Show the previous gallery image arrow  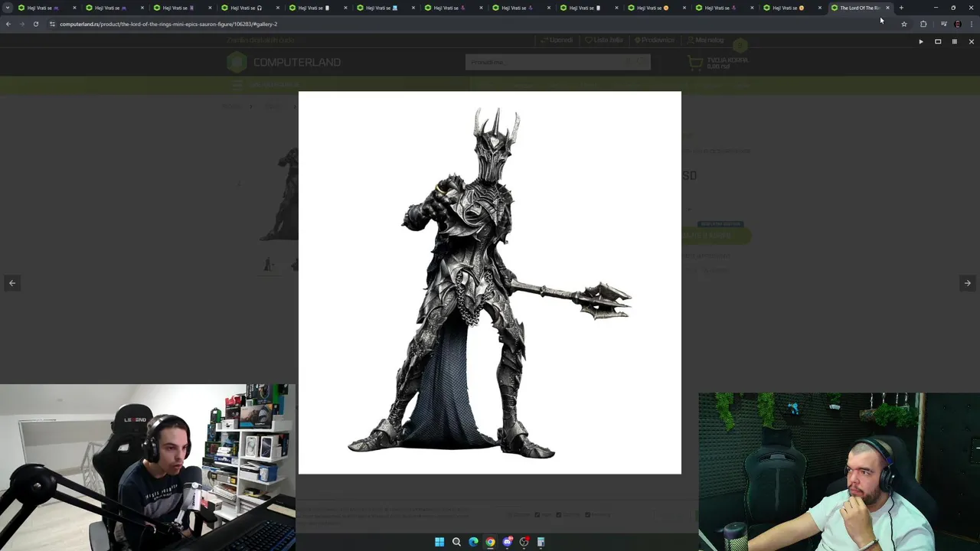tap(12, 283)
